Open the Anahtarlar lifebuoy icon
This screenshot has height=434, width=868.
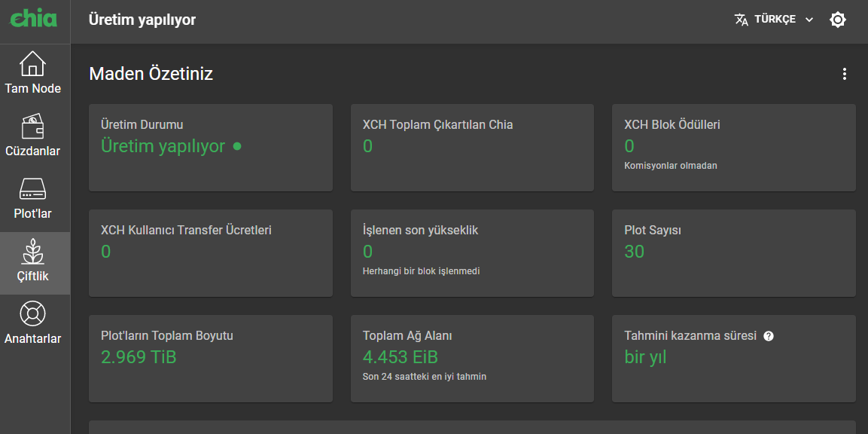32,314
